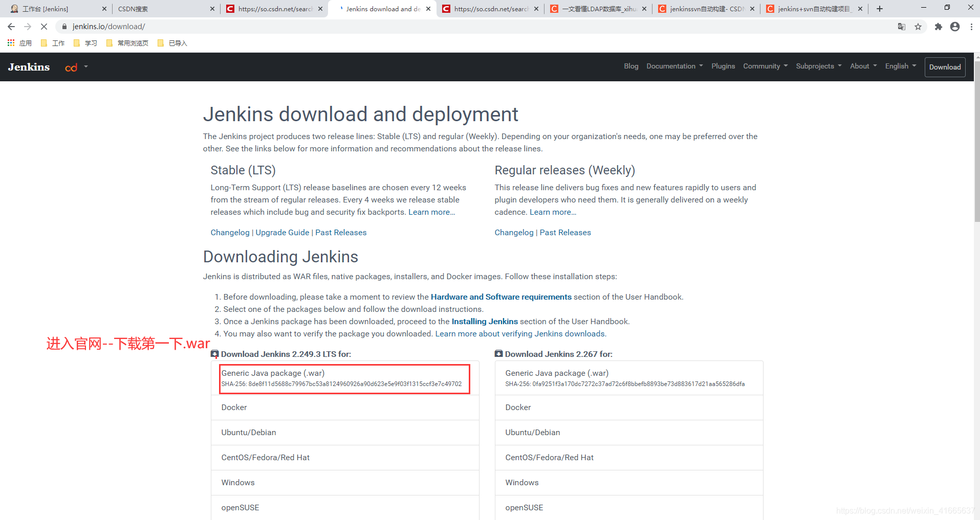Viewport: 980px width, 520px height.
Task: Select openSUSE under the LTS list
Action: point(345,508)
